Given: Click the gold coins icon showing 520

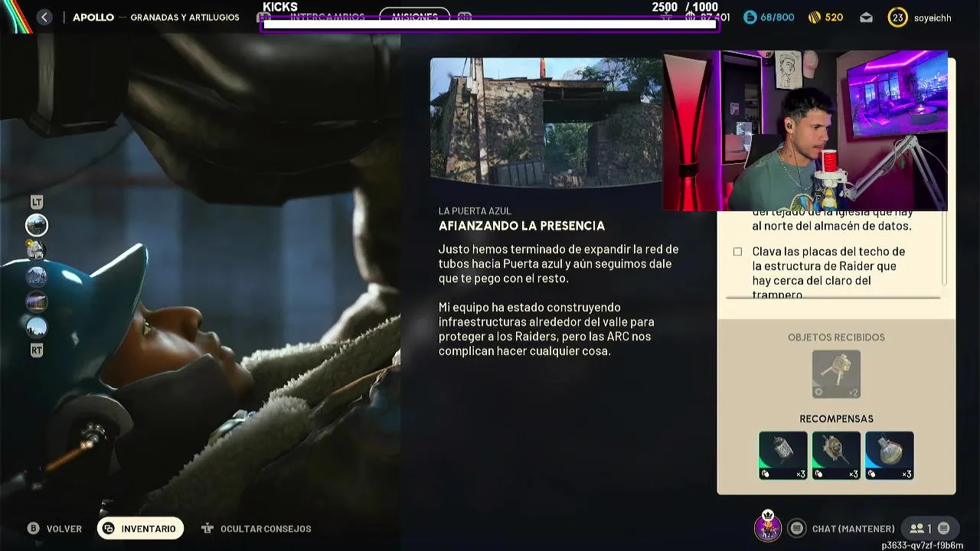Looking at the screenshot, I should [815, 17].
